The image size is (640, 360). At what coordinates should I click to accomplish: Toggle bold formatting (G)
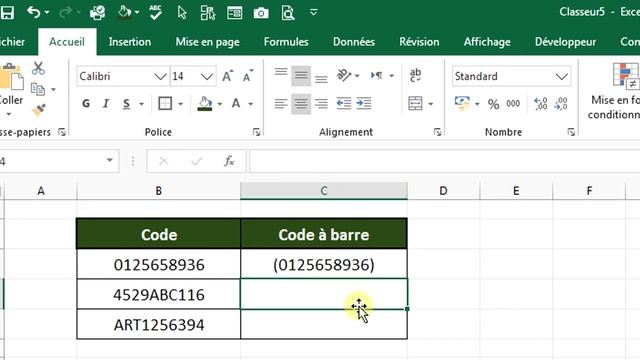pos(86,104)
